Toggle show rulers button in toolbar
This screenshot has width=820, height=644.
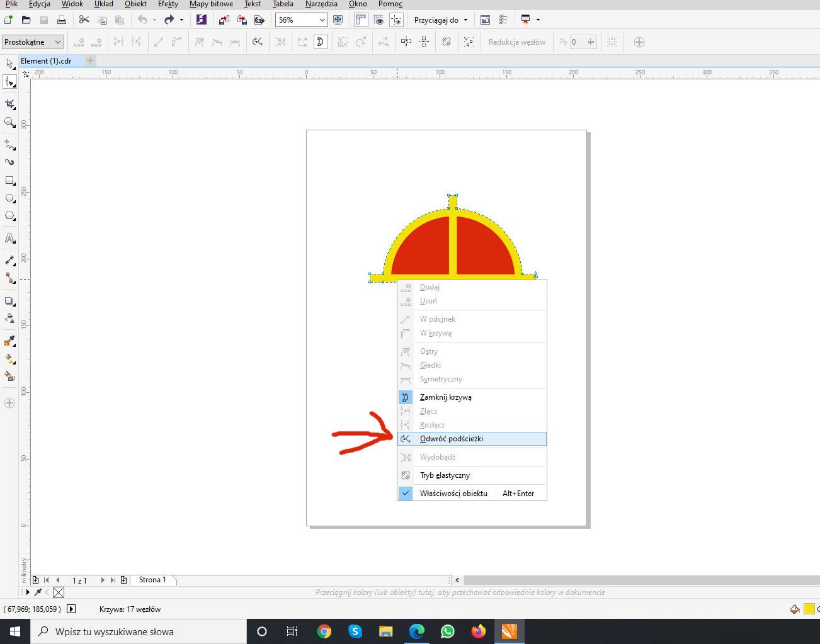click(x=361, y=20)
